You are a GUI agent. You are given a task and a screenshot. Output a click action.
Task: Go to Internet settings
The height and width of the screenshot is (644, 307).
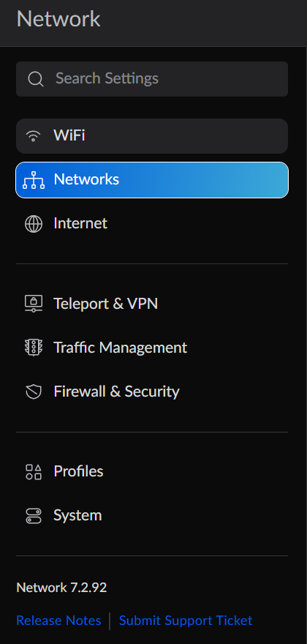(152, 224)
